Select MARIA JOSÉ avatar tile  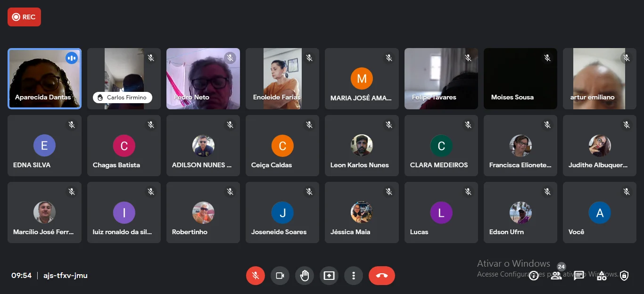point(362,79)
